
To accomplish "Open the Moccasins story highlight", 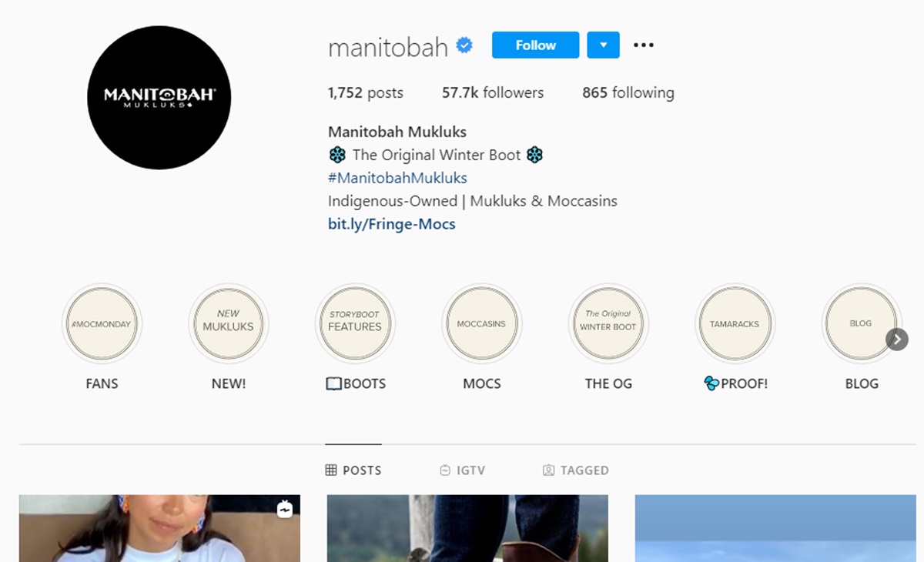I will 481,324.
